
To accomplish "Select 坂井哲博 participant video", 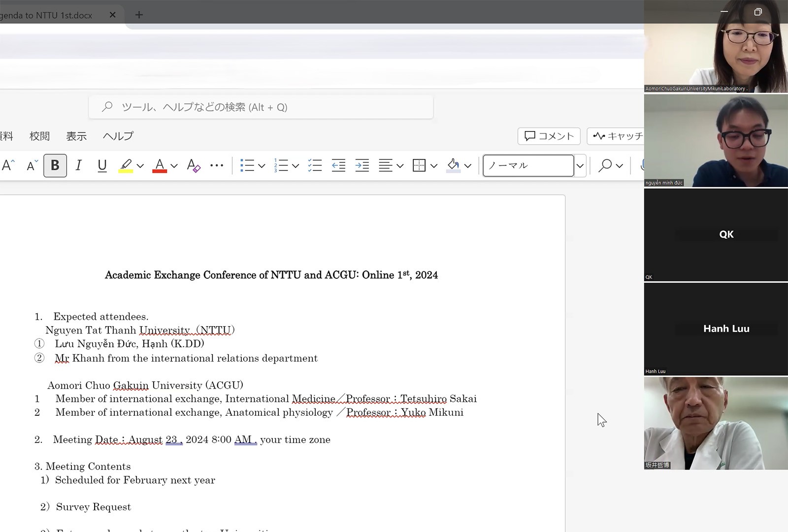I will click(716, 423).
